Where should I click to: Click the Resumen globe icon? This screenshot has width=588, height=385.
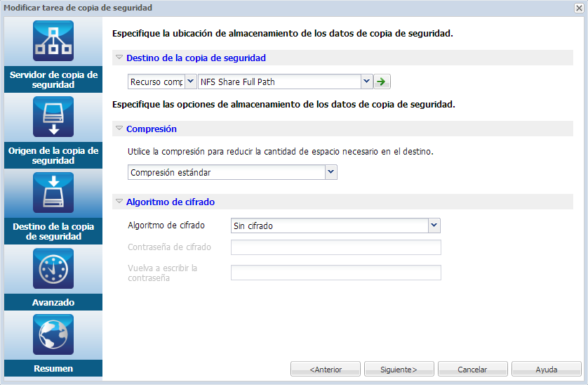click(x=53, y=334)
